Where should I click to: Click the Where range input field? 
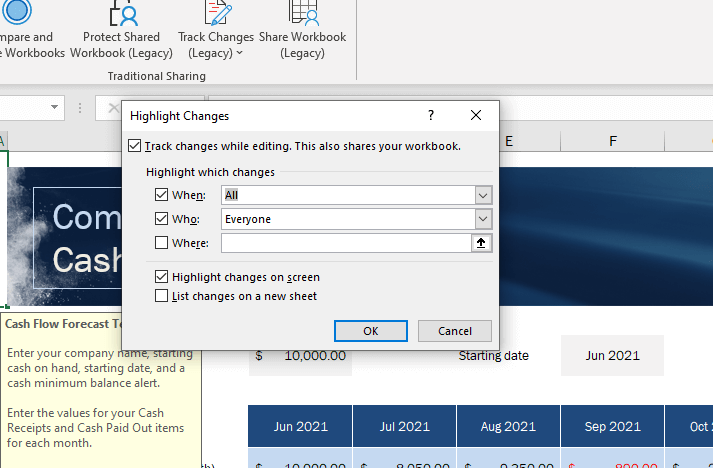pos(346,243)
